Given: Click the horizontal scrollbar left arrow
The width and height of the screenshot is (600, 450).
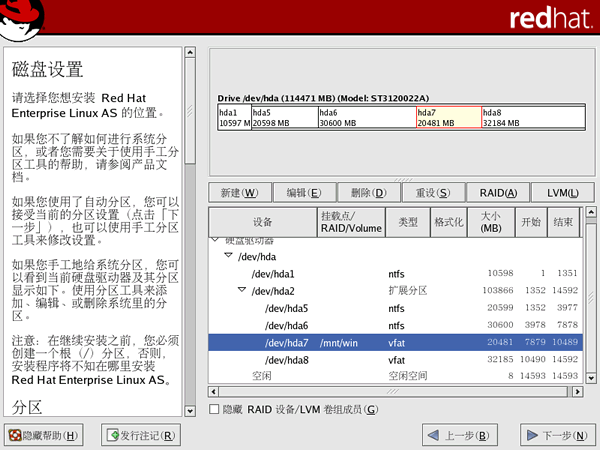Looking at the screenshot, I should (x=214, y=391).
